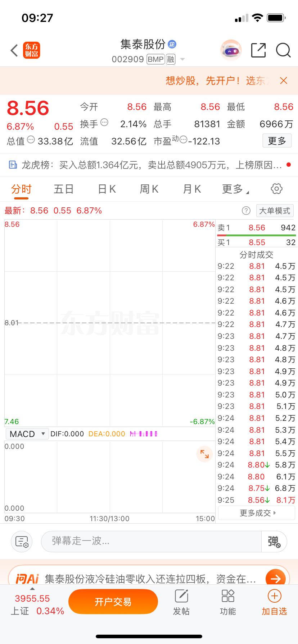
Task: Tap the 市盈 info bubble icon
Action: 183,140
